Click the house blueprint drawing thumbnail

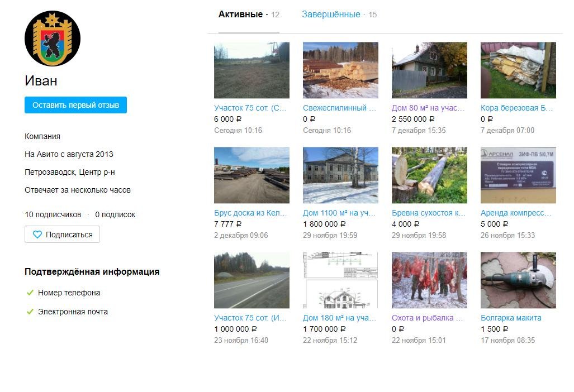340,280
